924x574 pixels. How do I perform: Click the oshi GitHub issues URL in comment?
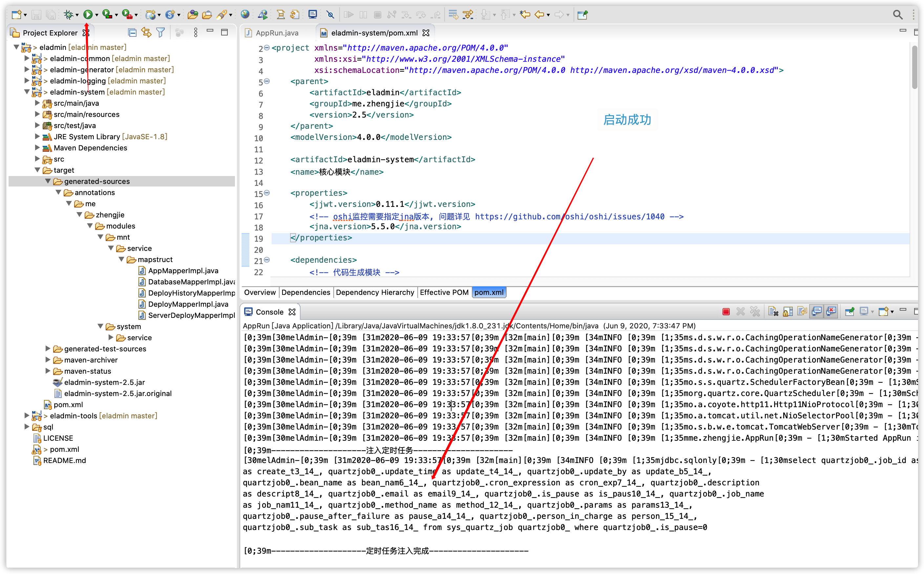pos(570,216)
